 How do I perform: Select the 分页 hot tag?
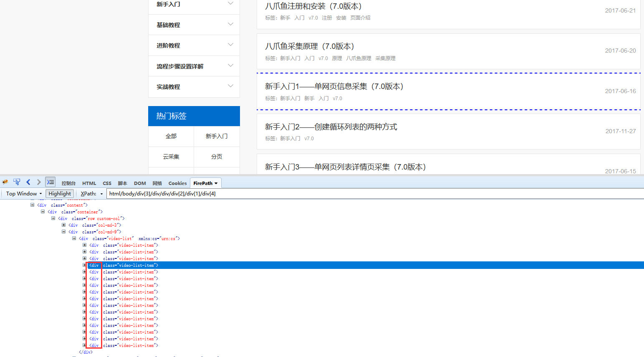(217, 157)
